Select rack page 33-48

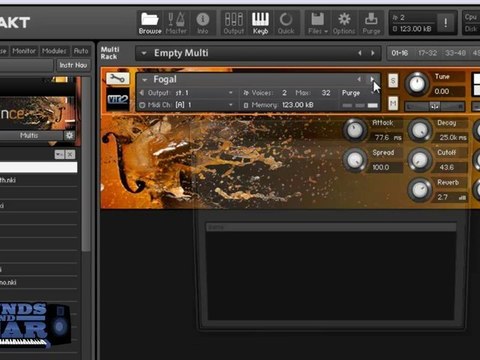coord(455,53)
